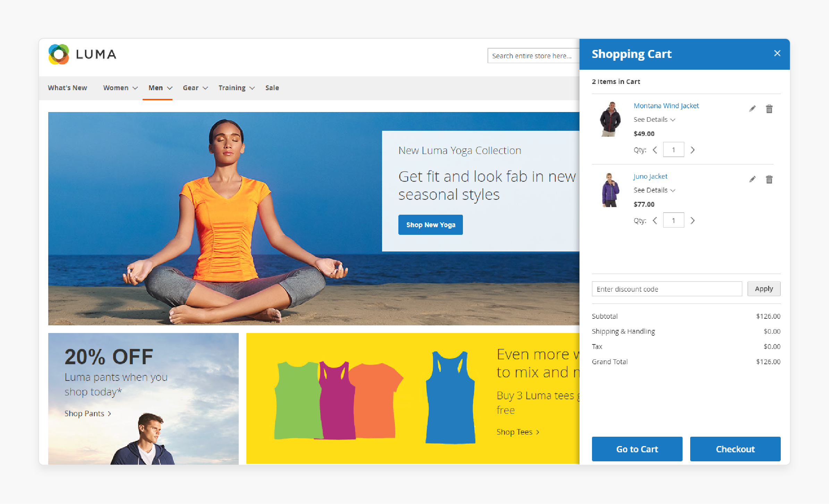Click the Grand Total $126.00 value

768,362
